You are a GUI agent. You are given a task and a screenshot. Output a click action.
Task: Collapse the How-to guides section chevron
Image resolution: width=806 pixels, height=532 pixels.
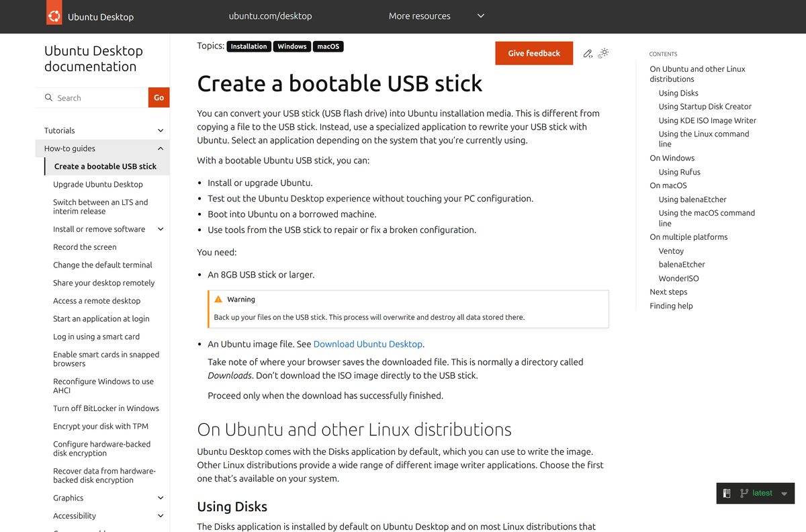(161, 148)
